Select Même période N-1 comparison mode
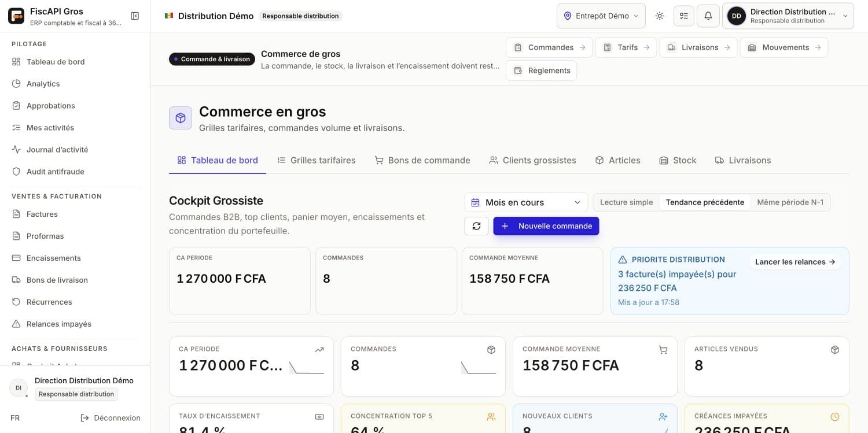868x433 pixels. point(790,202)
